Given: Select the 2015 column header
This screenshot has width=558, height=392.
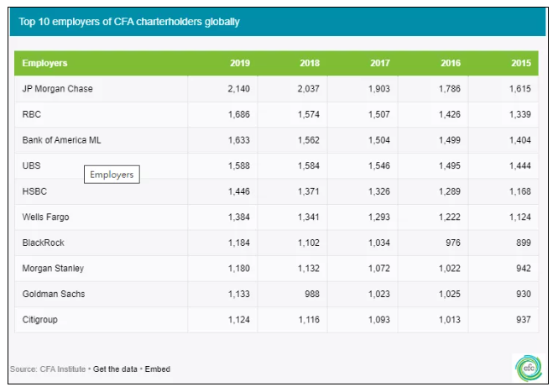Looking at the screenshot, I should click(521, 63).
